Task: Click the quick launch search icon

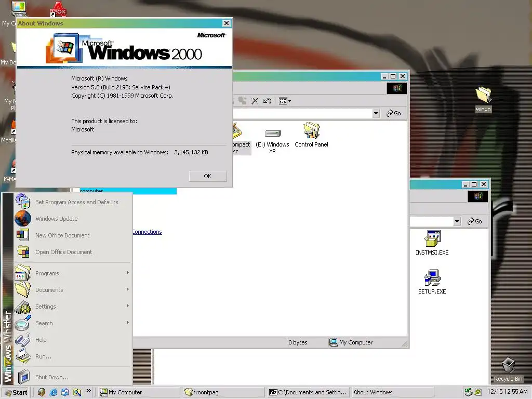Action: (x=77, y=392)
